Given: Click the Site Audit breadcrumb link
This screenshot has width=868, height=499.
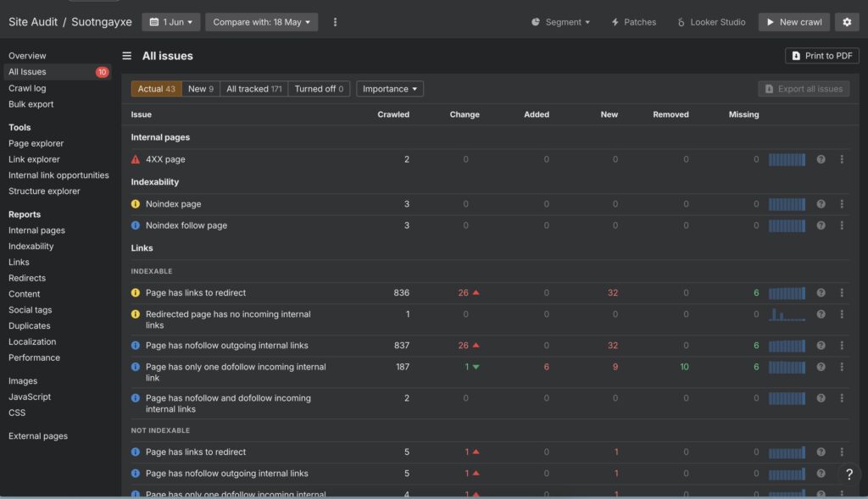Looking at the screenshot, I should (33, 22).
